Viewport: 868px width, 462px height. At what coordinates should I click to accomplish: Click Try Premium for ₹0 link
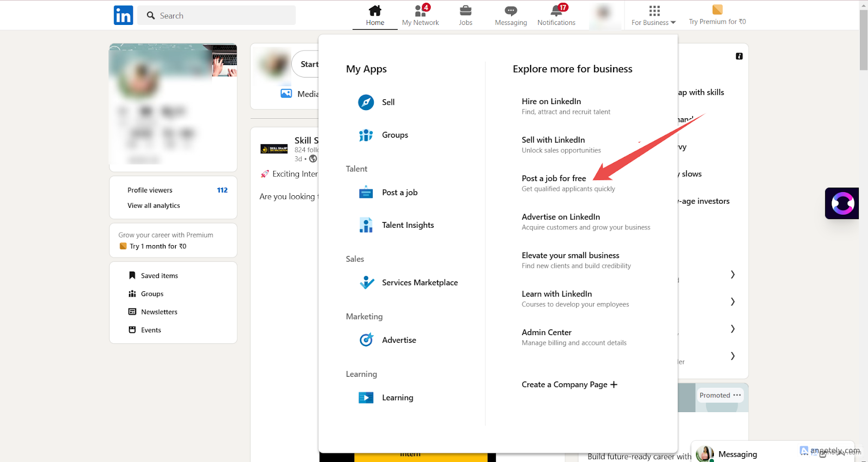tap(717, 22)
